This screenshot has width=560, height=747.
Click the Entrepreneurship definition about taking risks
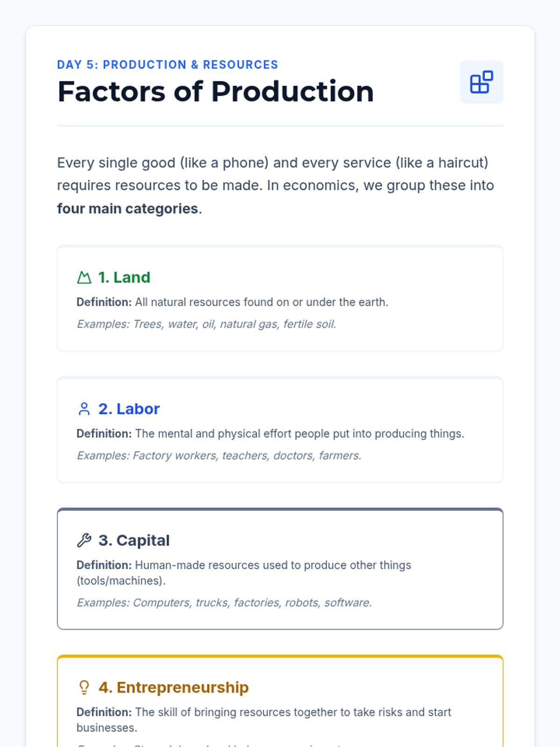(x=264, y=719)
